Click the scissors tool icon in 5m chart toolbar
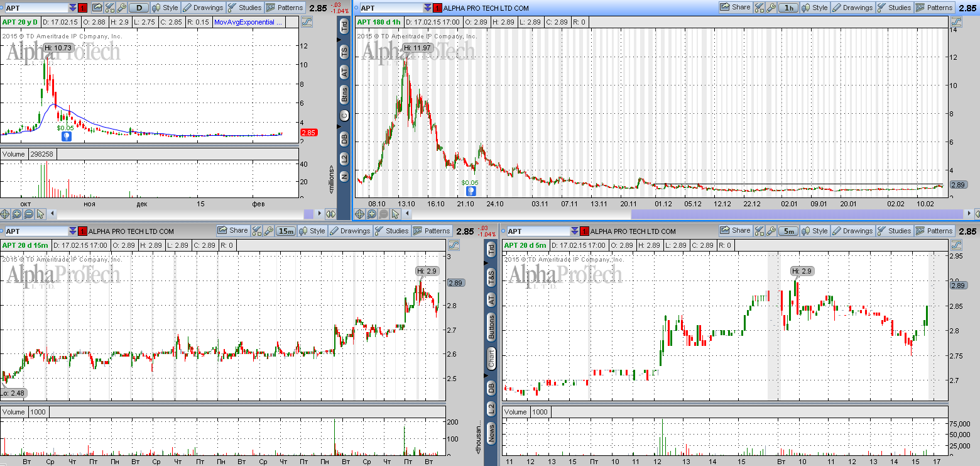The image size is (980, 466). 759,231
